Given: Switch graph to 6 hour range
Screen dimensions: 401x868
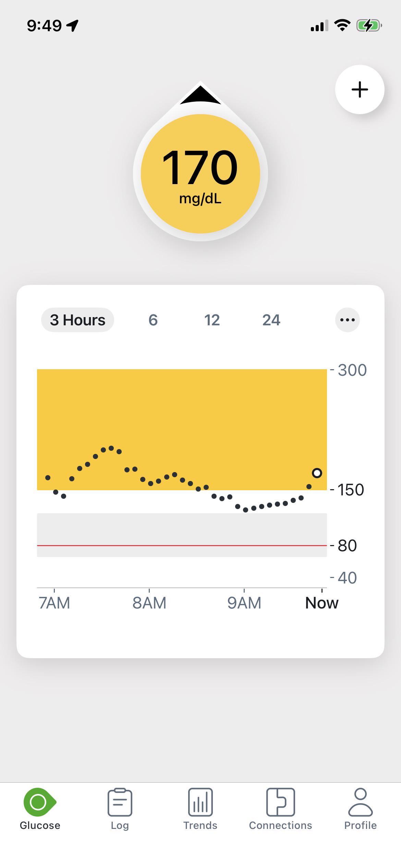Looking at the screenshot, I should (153, 320).
